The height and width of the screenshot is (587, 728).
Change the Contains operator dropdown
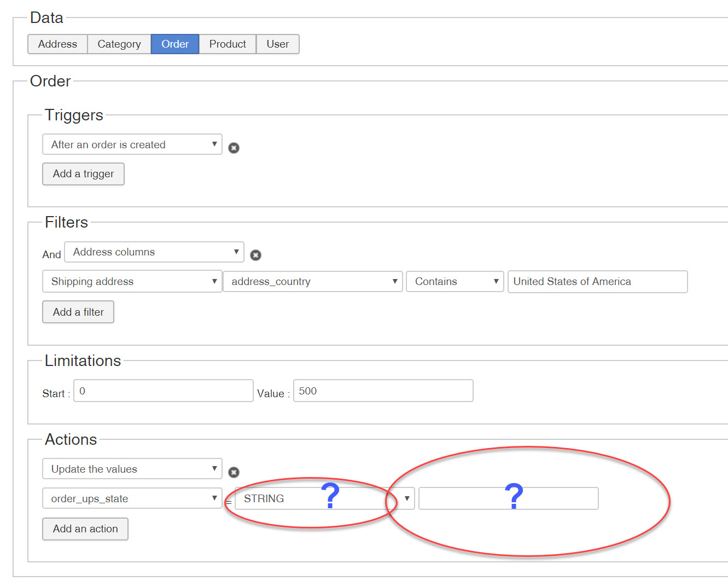coord(455,281)
